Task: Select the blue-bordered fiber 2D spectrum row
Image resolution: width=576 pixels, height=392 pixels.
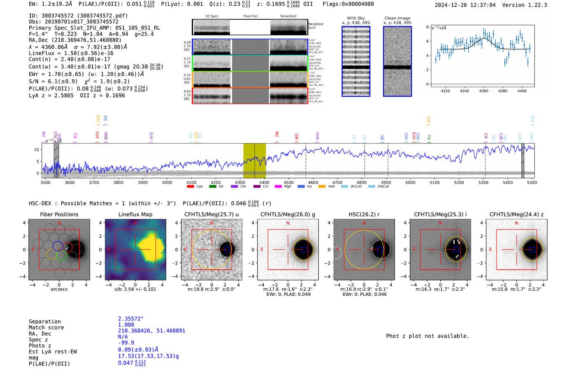Action: coord(250,47)
